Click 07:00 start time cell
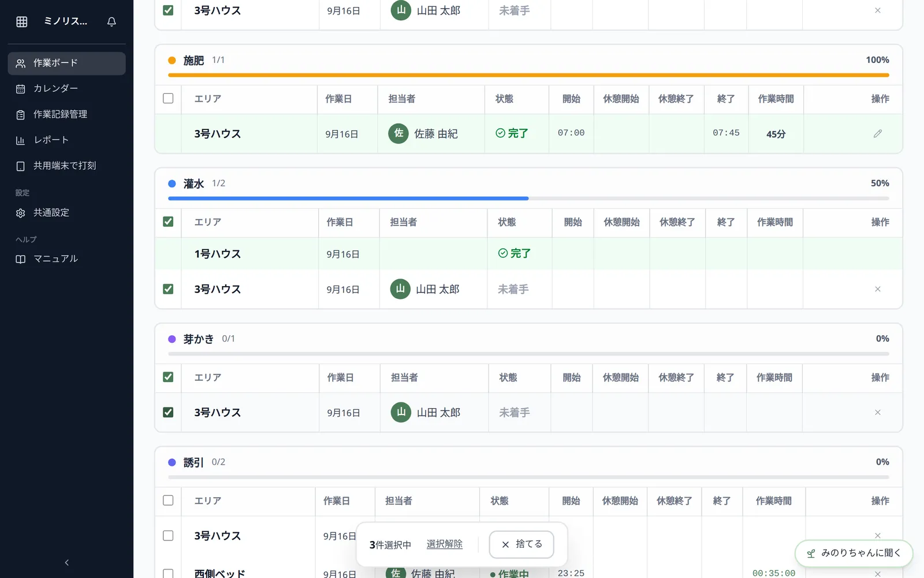The height and width of the screenshot is (578, 924). point(571,133)
